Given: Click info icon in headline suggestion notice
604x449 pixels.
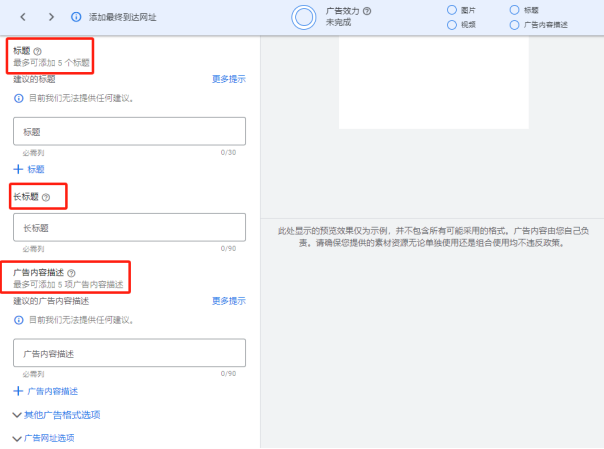Looking at the screenshot, I should (x=18, y=98).
